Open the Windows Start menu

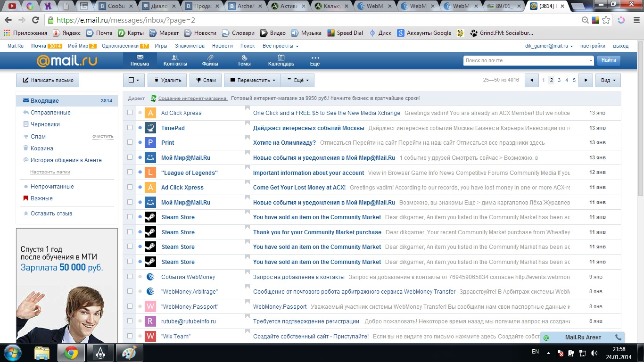point(12,353)
